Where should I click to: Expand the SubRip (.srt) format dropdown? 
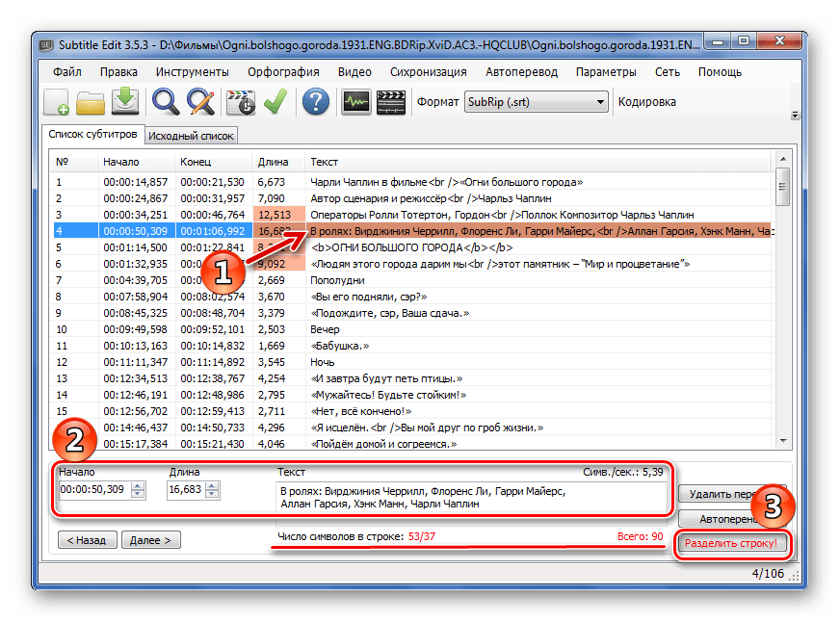pyautogui.click(x=600, y=101)
